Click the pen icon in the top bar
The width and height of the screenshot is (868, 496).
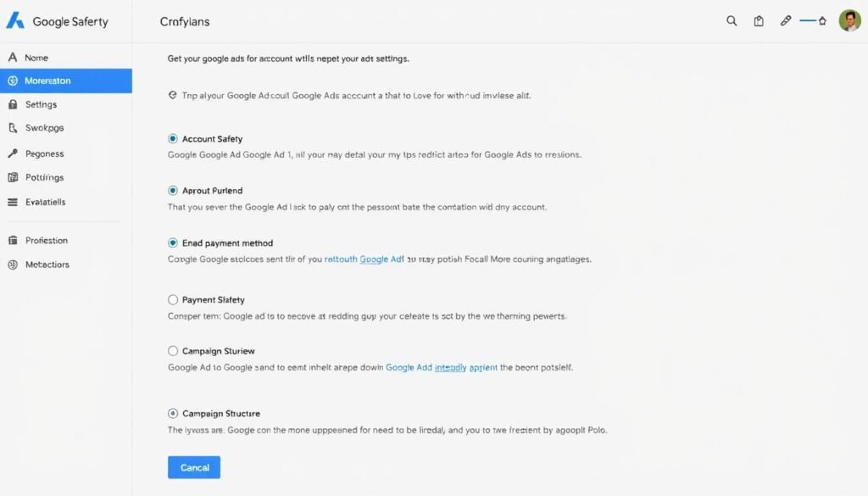tap(784, 20)
